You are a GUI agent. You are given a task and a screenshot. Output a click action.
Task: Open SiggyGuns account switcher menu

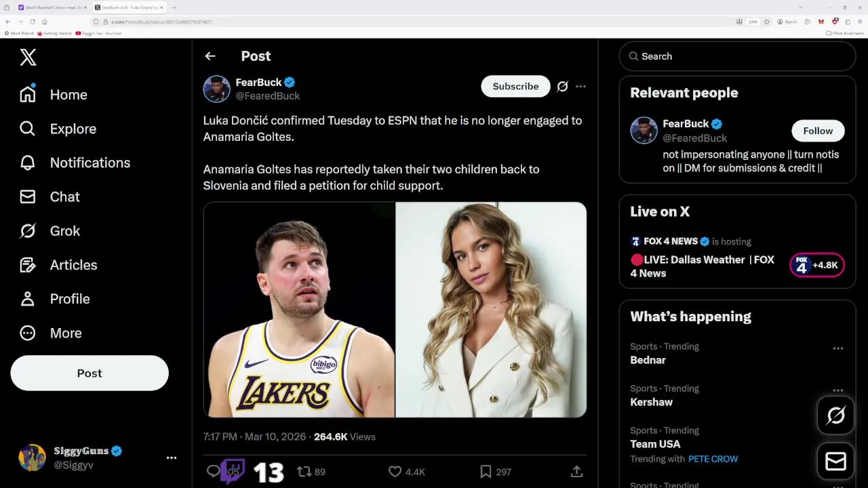point(172,458)
